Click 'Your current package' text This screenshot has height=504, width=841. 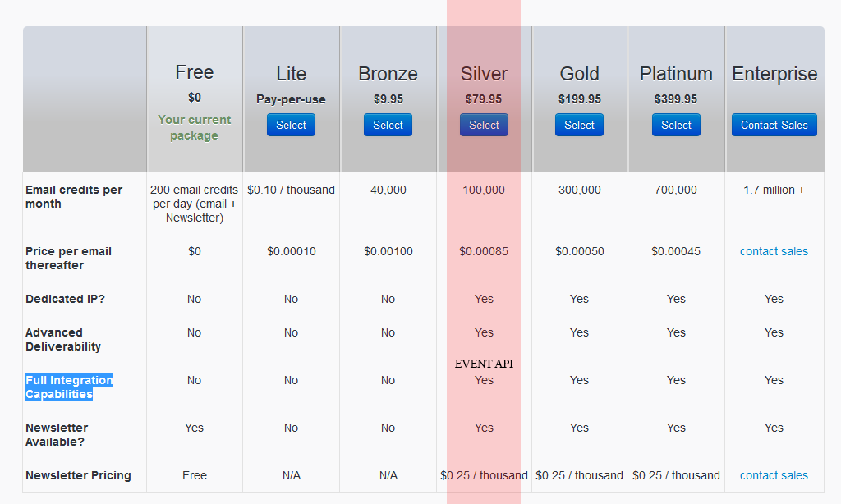click(x=194, y=127)
